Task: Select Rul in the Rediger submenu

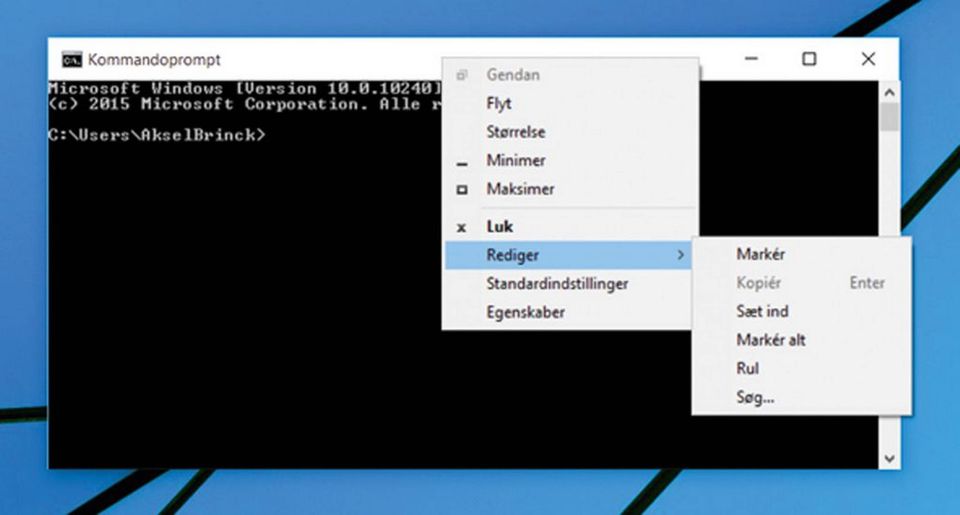Action: click(x=747, y=368)
